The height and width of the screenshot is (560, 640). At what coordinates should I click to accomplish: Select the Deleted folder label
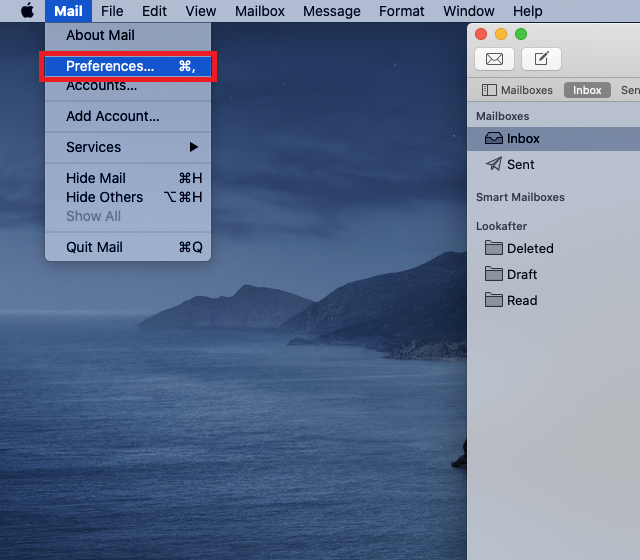pos(530,248)
